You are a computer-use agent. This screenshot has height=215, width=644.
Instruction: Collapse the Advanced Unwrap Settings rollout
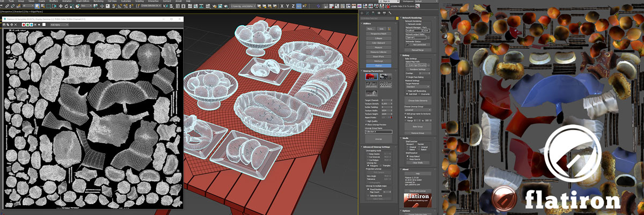click(x=376, y=147)
